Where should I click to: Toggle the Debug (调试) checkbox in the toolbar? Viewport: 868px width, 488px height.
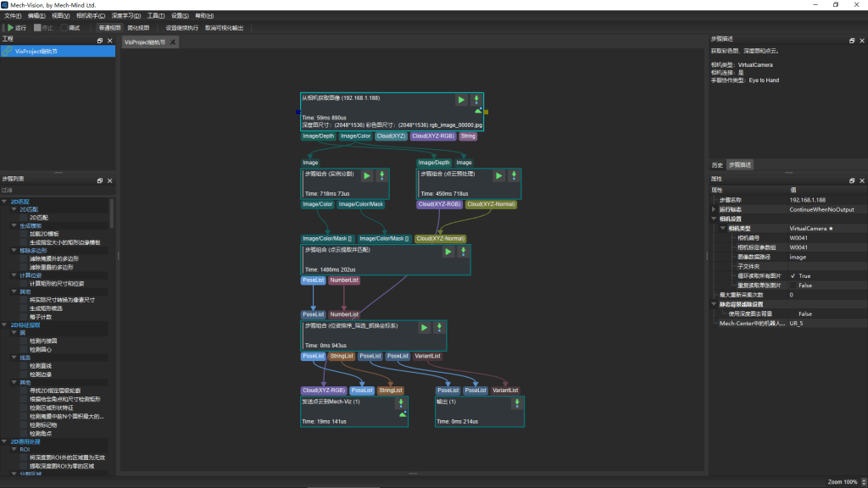click(x=64, y=28)
